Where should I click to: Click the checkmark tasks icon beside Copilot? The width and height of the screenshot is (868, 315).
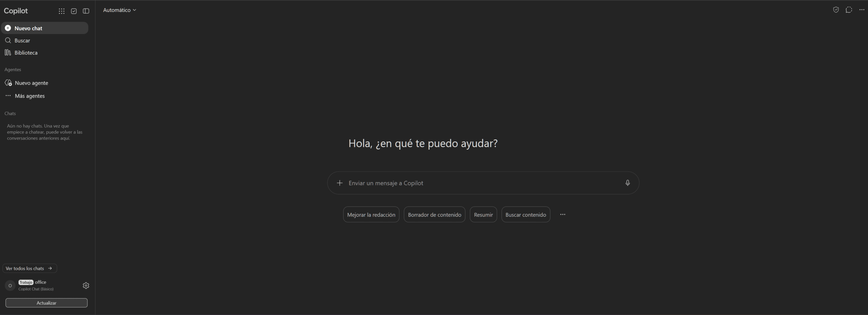pos(74,11)
